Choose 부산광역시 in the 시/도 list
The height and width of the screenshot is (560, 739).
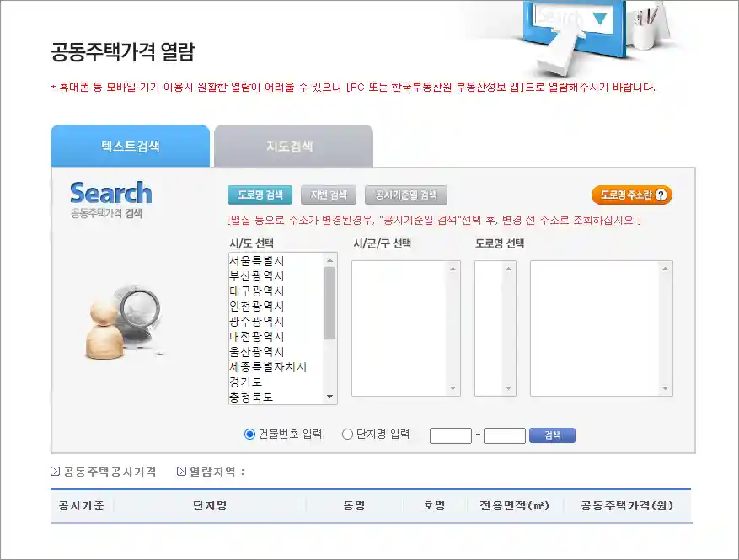(x=256, y=275)
